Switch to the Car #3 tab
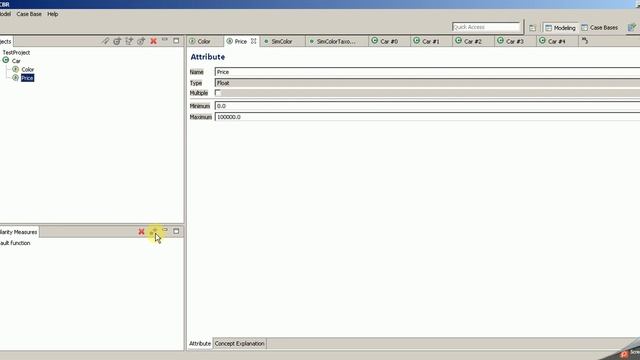 (x=515, y=41)
